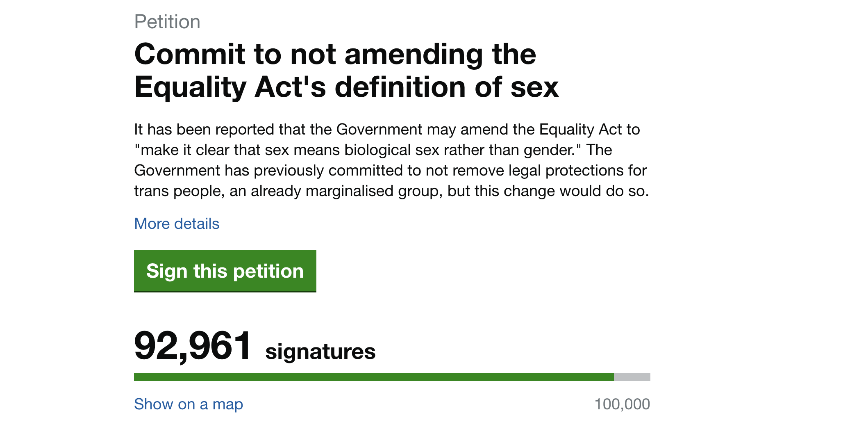Click the grey unfilled part of the progress bar
Screen dimensions: 868x436
(x=633, y=377)
